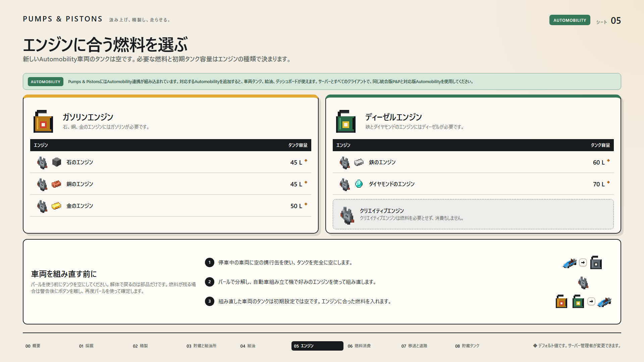Click the engine icon in 石のエンジン row
The image size is (644, 362).
42,163
